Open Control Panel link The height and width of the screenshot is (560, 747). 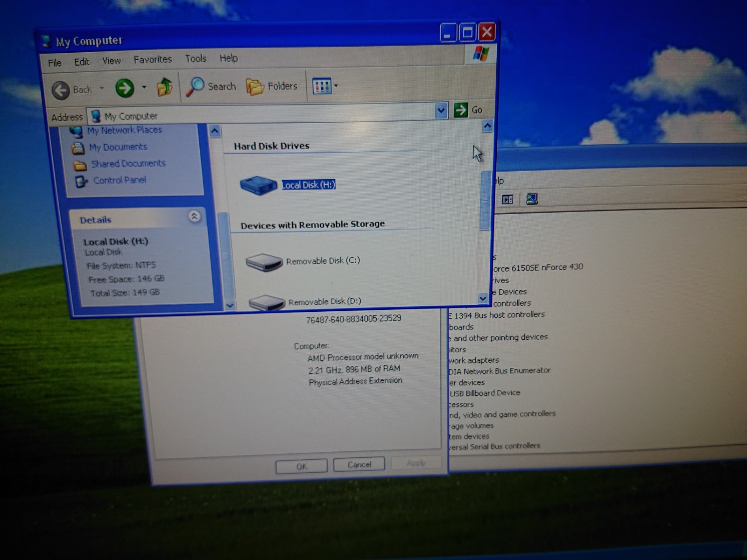pyautogui.click(x=120, y=180)
